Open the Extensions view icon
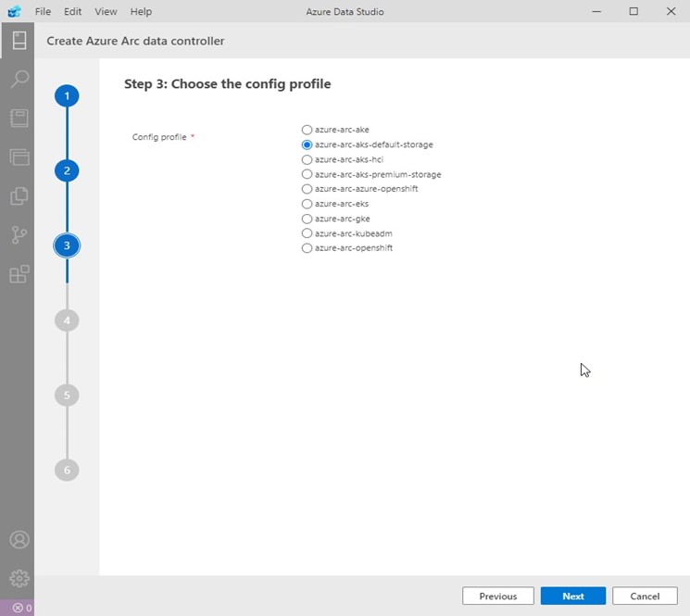 [x=19, y=273]
